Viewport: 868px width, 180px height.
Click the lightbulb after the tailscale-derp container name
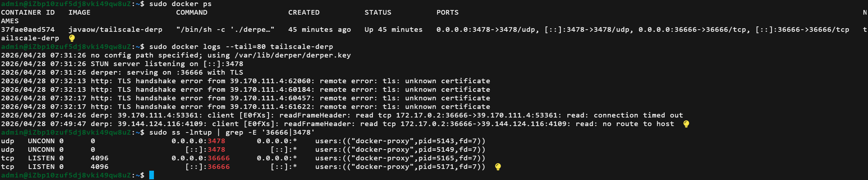coord(72,38)
